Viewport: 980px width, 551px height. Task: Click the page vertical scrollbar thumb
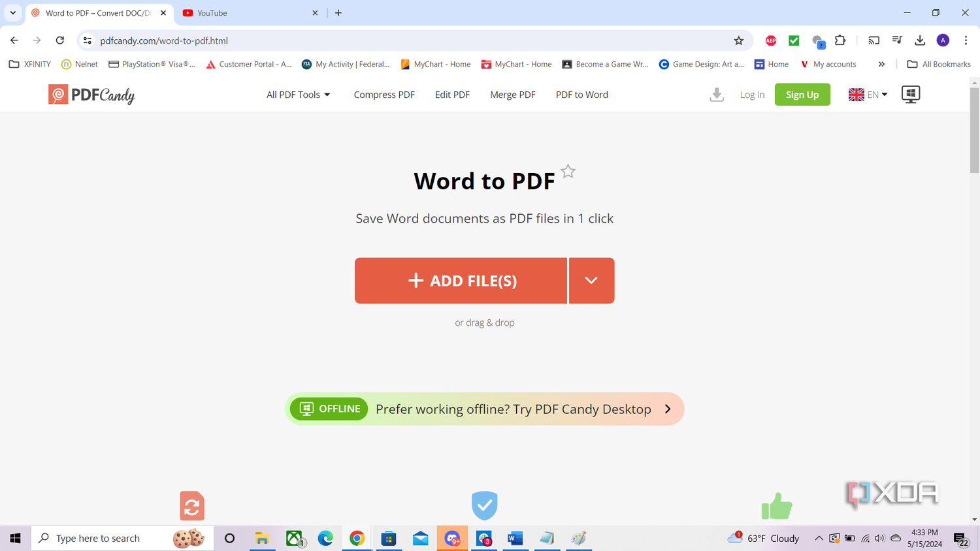pyautogui.click(x=975, y=131)
